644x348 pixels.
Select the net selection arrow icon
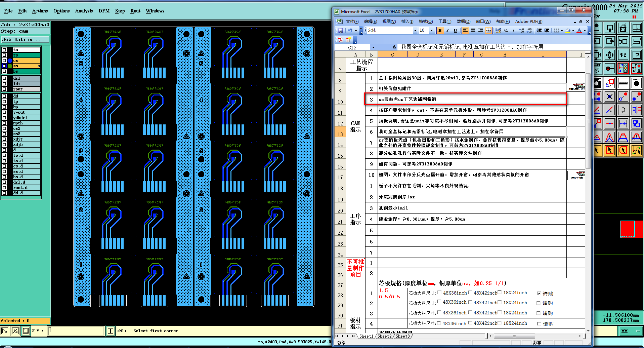coord(637,150)
